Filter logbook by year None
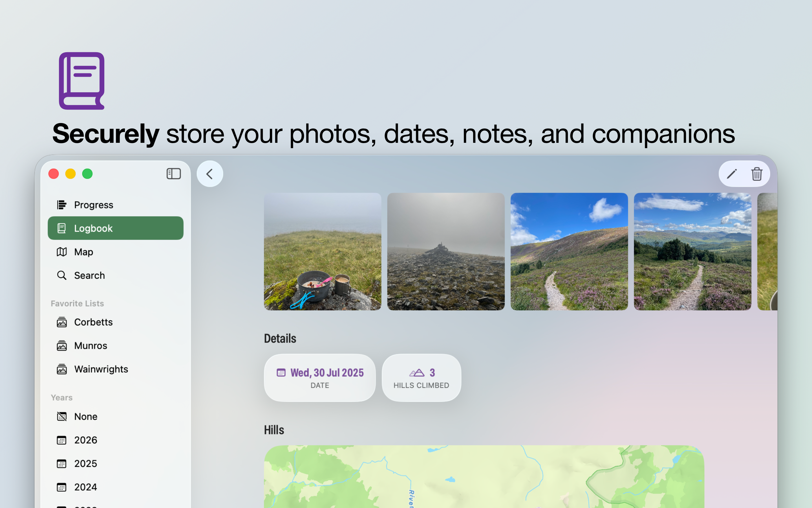Screen dimensions: 812x508 click(115, 416)
